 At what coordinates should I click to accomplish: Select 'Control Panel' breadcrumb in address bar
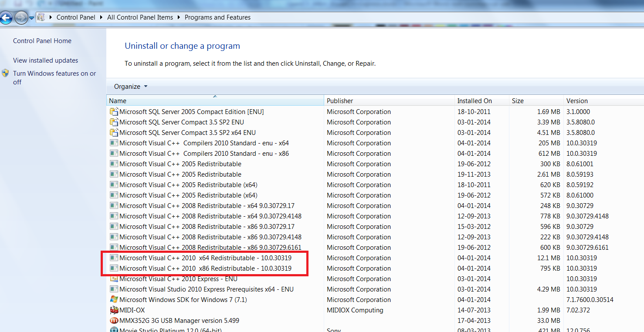click(76, 17)
